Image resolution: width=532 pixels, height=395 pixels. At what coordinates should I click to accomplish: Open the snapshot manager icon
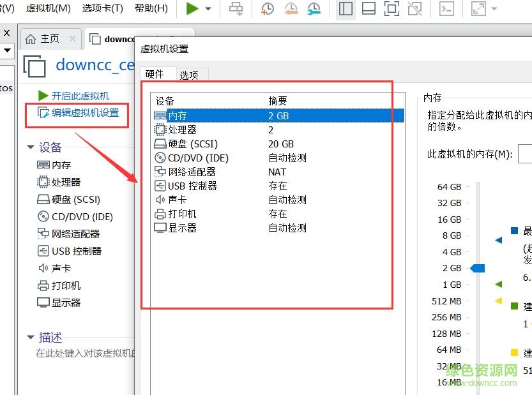coord(314,9)
